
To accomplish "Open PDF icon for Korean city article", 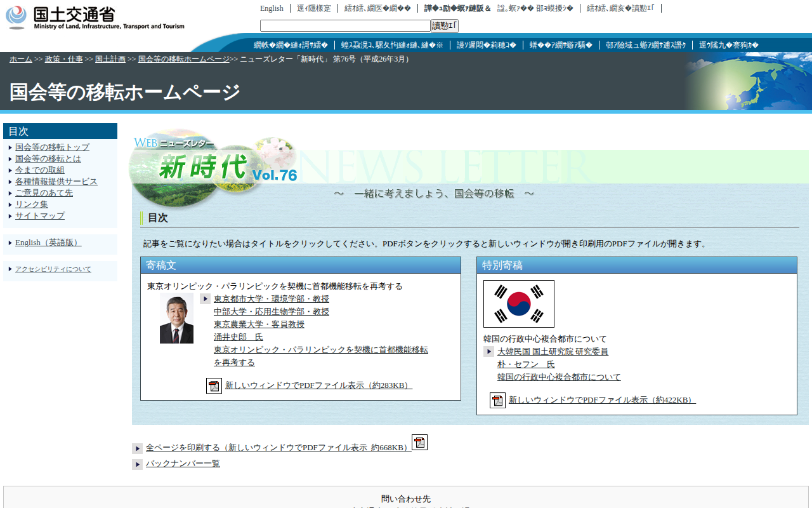I will [x=497, y=400].
